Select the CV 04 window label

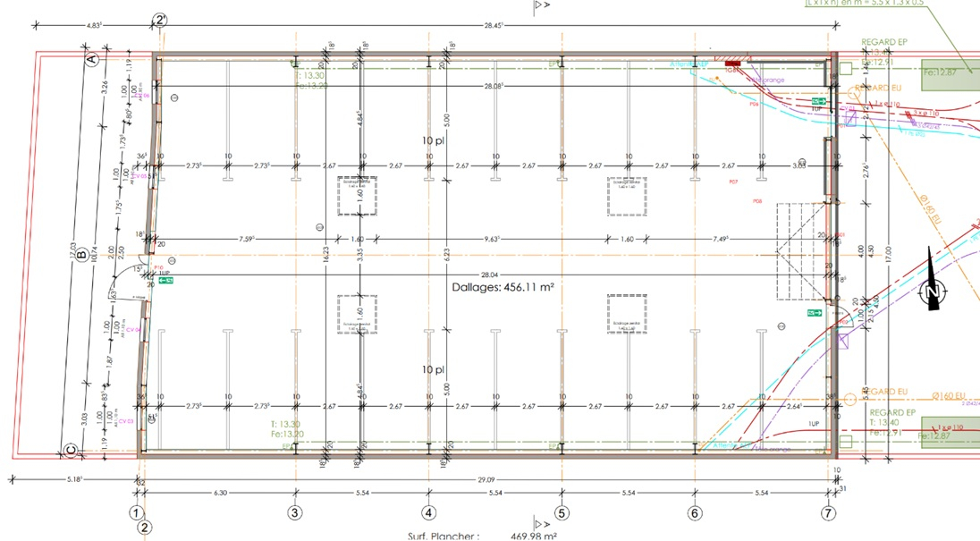point(133,329)
